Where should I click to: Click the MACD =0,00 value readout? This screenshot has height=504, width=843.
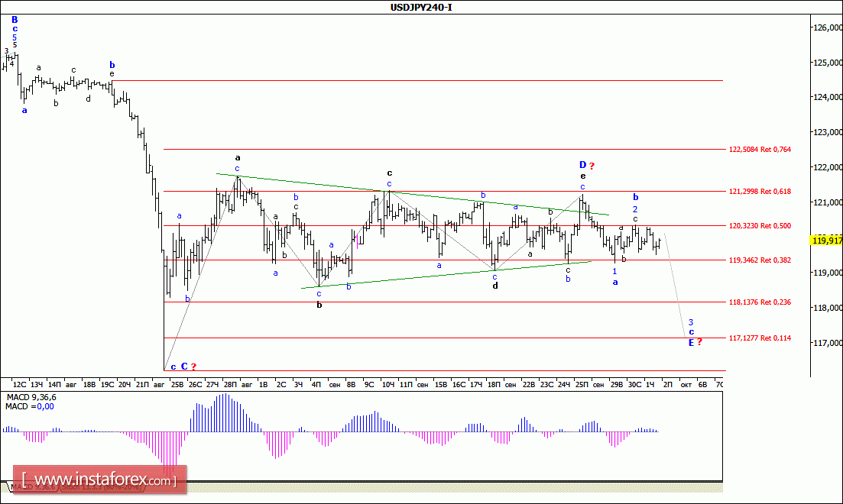[30, 407]
